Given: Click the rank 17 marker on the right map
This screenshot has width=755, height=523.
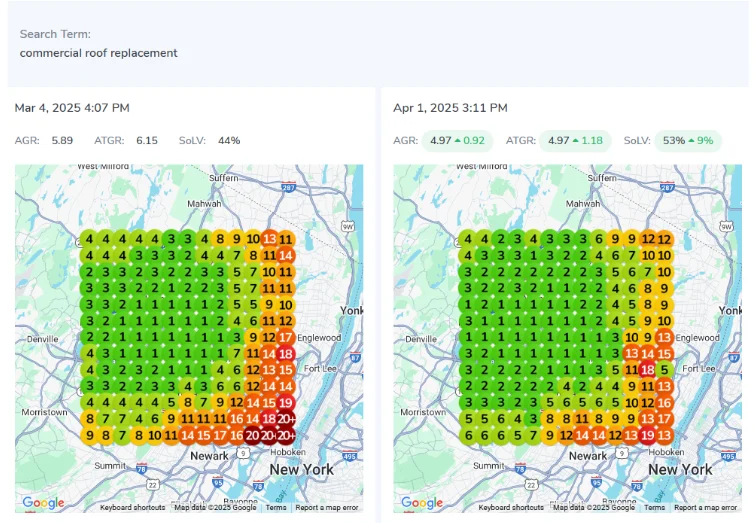Looking at the screenshot, I should tap(665, 419).
